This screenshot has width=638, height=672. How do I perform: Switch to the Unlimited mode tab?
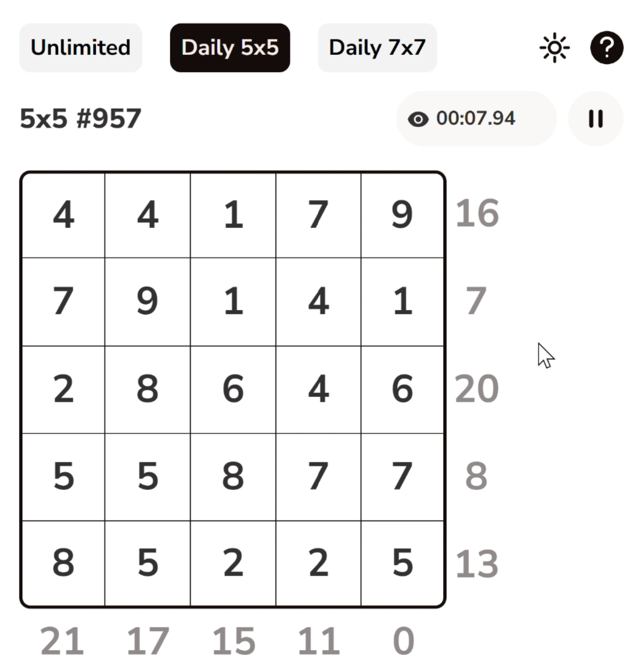(80, 48)
